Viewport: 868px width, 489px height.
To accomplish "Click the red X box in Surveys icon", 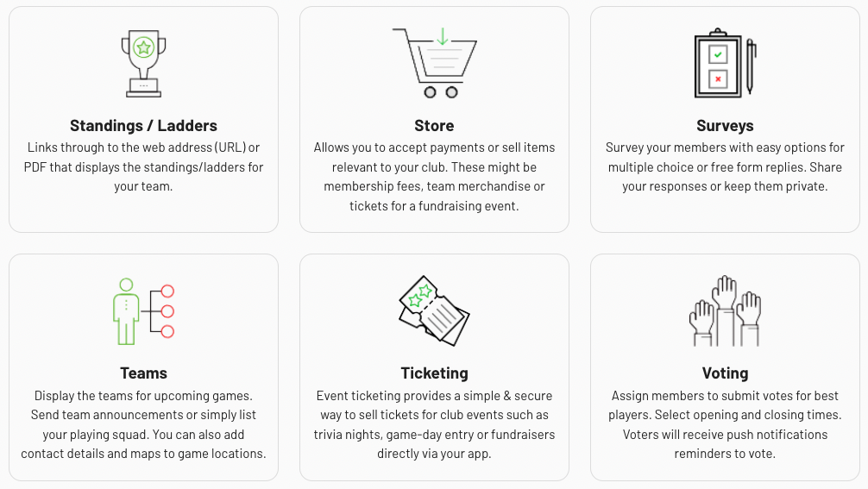I will coord(718,79).
